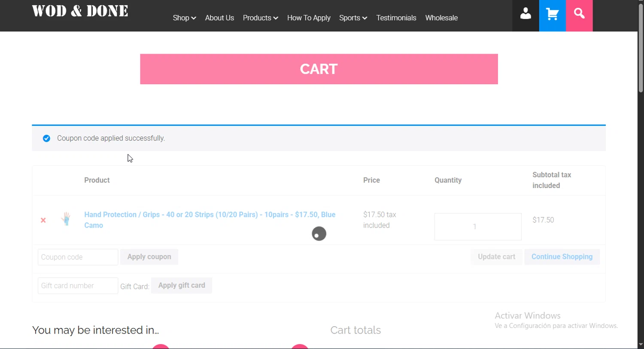Open the How To Apply page
The width and height of the screenshot is (644, 349).
coord(309,18)
